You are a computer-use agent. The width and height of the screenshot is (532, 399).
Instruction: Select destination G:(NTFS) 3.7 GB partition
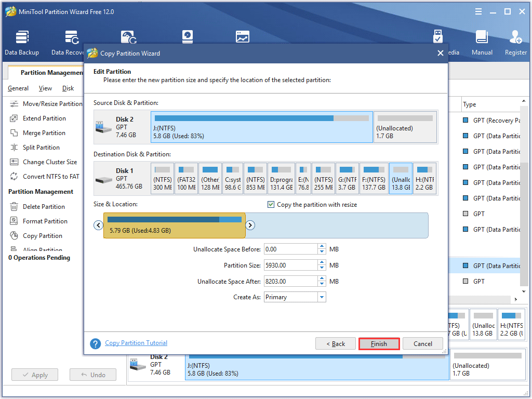pyautogui.click(x=347, y=178)
